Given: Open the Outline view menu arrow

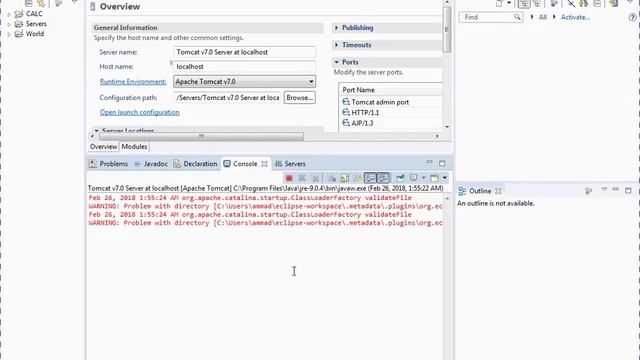Looking at the screenshot, I should (604, 189).
